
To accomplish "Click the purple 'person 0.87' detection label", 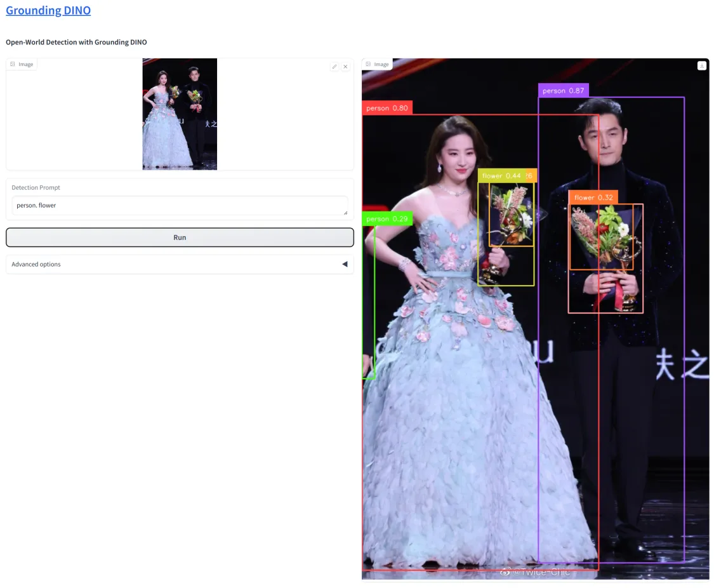I will tap(563, 91).
